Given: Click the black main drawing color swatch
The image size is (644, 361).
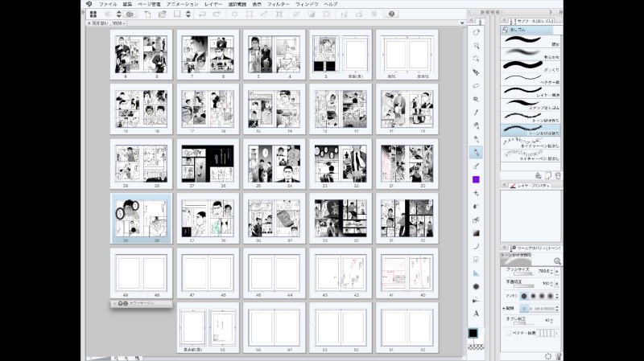Looking at the screenshot, I should pos(473,333).
